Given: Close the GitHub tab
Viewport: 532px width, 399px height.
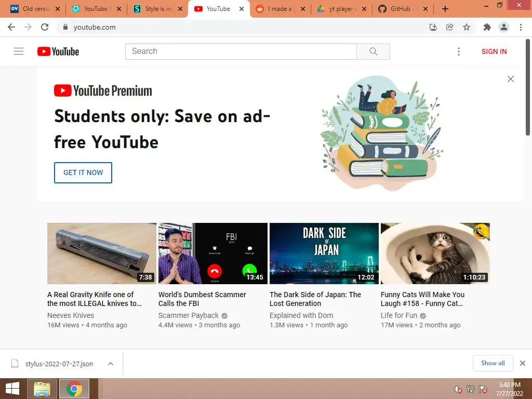Looking at the screenshot, I should click(425, 9).
